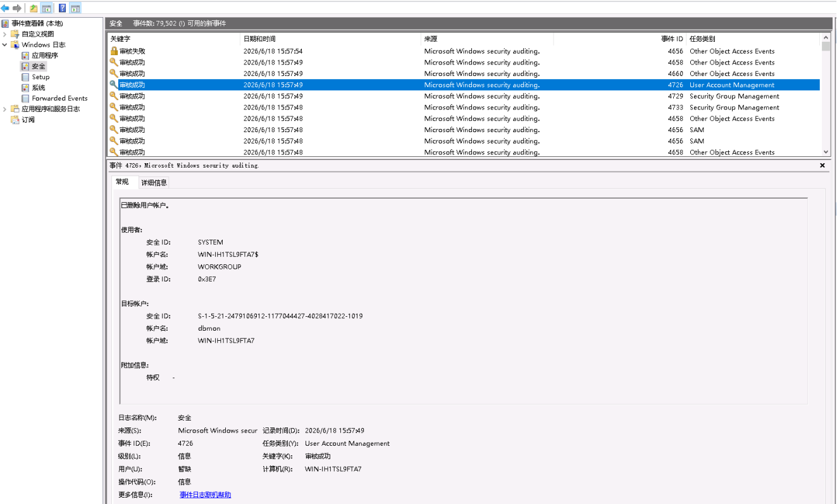The width and height of the screenshot is (837, 504).
Task: Toggle the show/hide action pane icon
Action: point(75,8)
